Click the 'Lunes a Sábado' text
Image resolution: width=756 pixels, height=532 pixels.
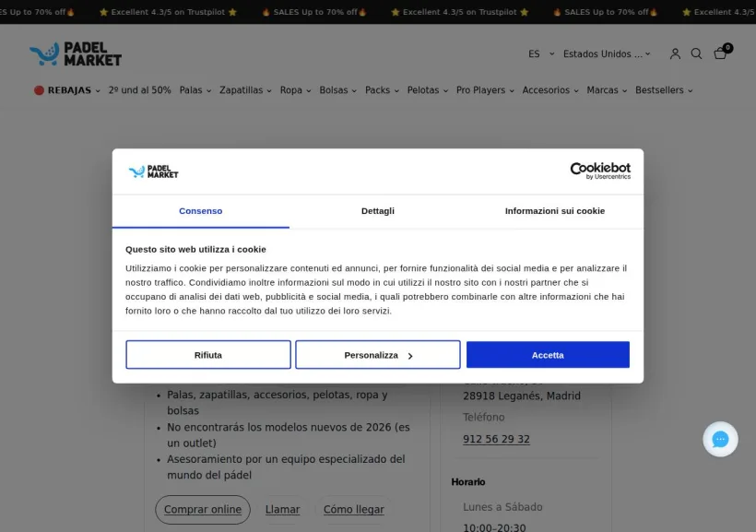click(x=502, y=507)
